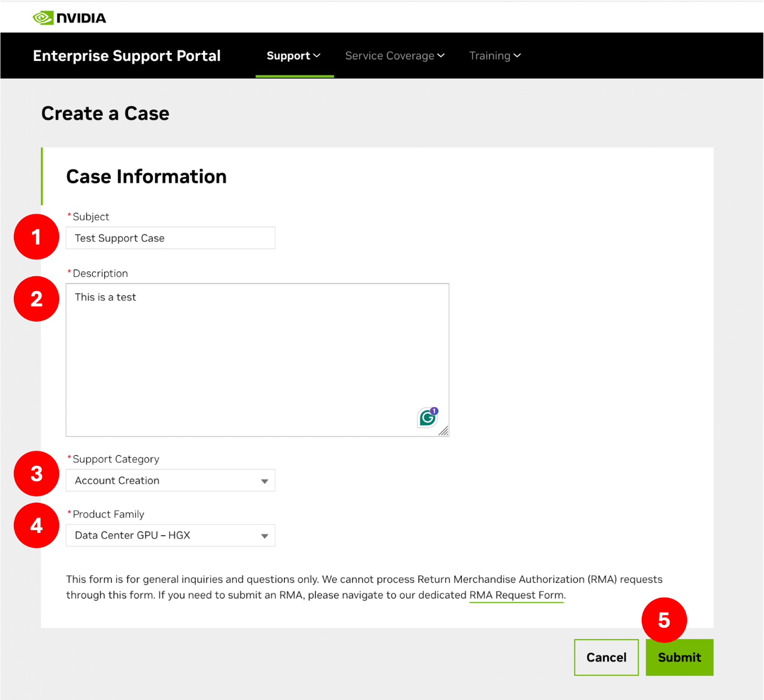Open the RMA Request Form link
Viewport: 764px width, 700px height.
tap(517, 595)
